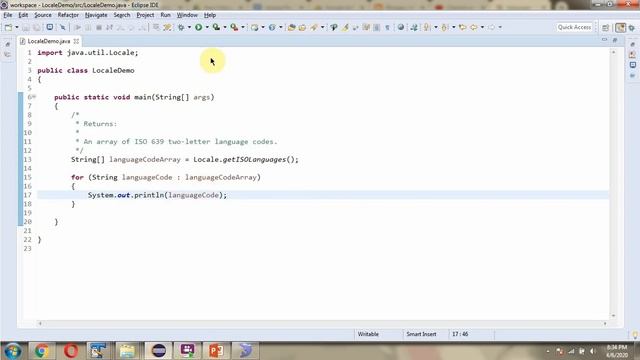Open the Source menu
640x360 pixels.
point(43,15)
